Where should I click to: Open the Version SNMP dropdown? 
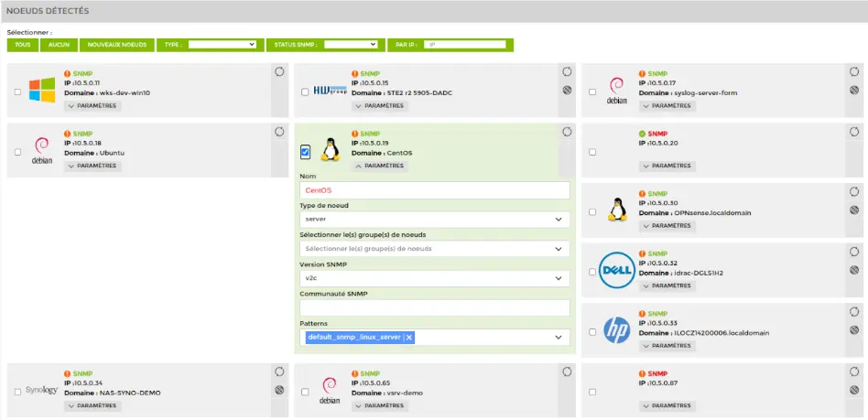pos(434,278)
